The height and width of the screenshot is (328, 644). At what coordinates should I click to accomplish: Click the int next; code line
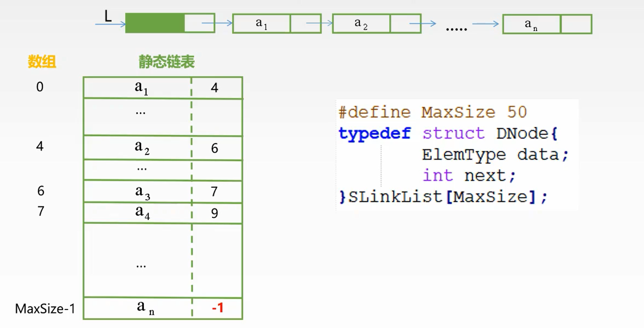469,175
